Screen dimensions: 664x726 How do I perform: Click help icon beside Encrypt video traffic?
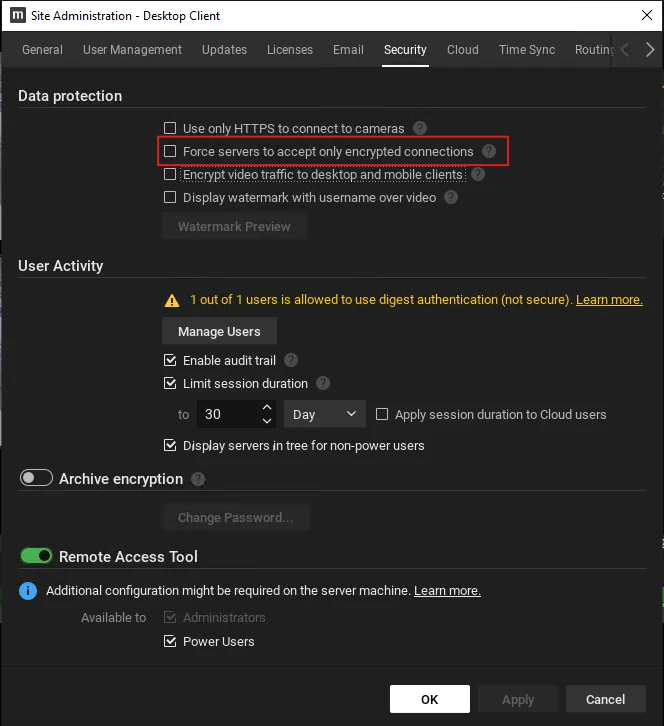(478, 174)
